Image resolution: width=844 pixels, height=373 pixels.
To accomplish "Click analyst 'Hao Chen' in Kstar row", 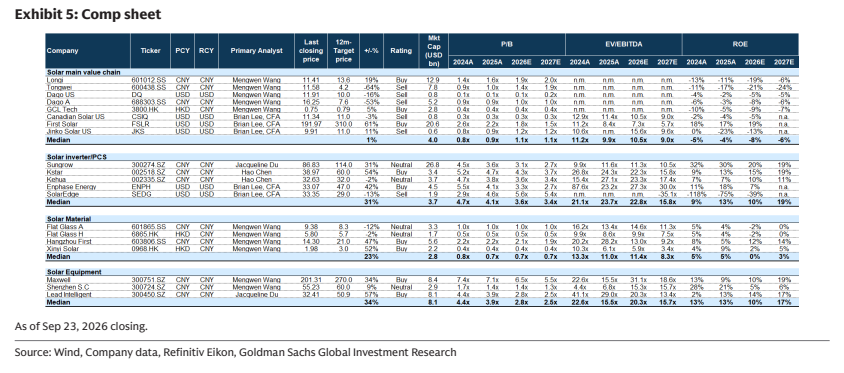I will coord(256,172).
